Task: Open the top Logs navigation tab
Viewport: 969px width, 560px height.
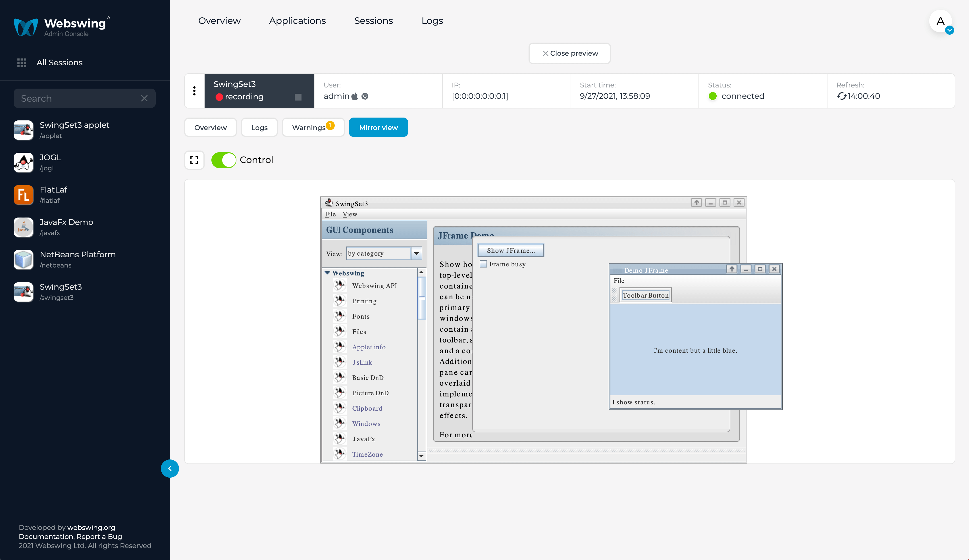Action: tap(432, 21)
